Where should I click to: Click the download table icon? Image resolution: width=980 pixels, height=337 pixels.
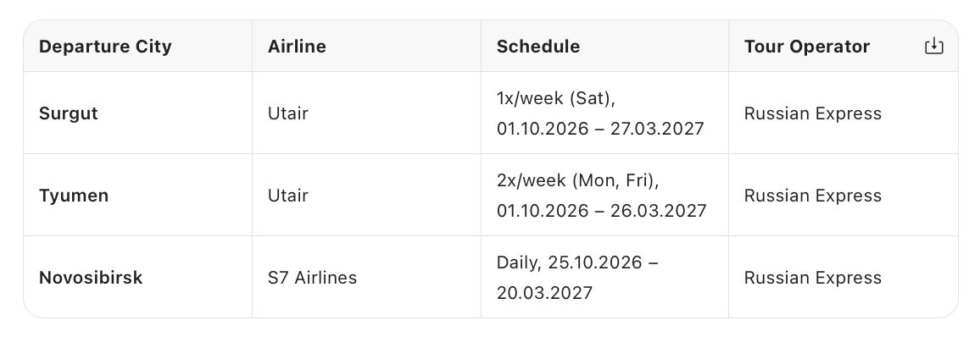click(933, 47)
